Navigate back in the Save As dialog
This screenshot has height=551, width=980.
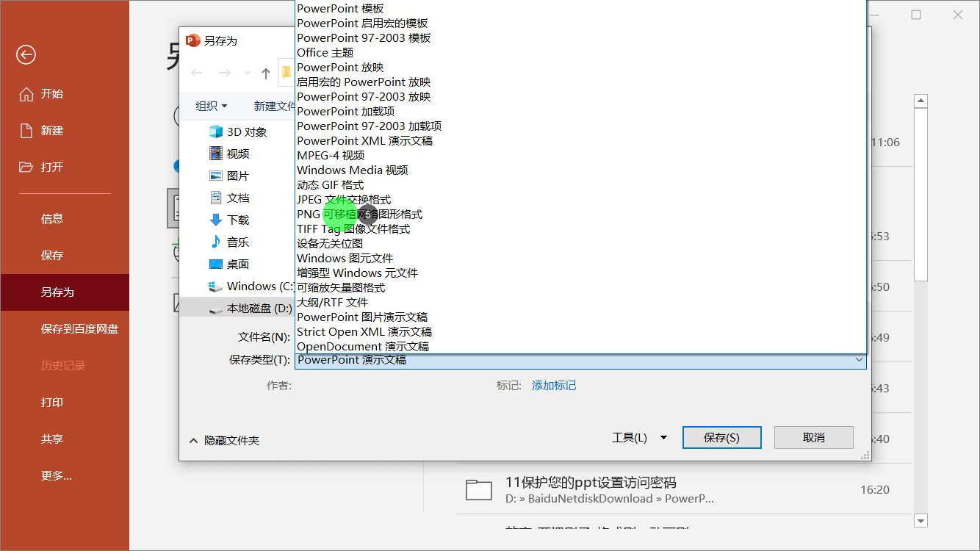(x=196, y=73)
